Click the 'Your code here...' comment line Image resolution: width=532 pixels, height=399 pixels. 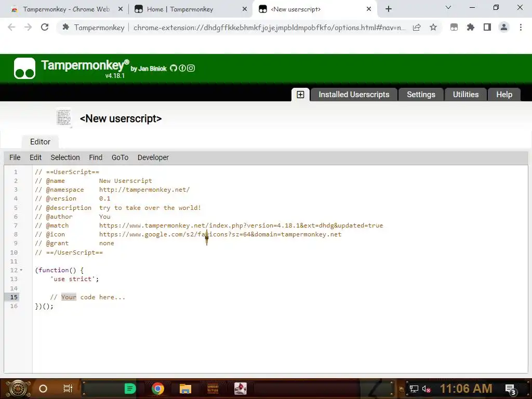click(88, 297)
